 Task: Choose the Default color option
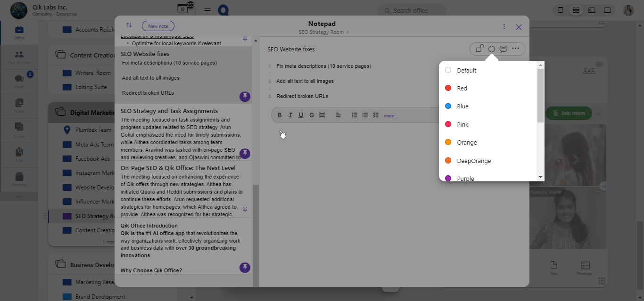pyautogui.click(x=466, y=70)
